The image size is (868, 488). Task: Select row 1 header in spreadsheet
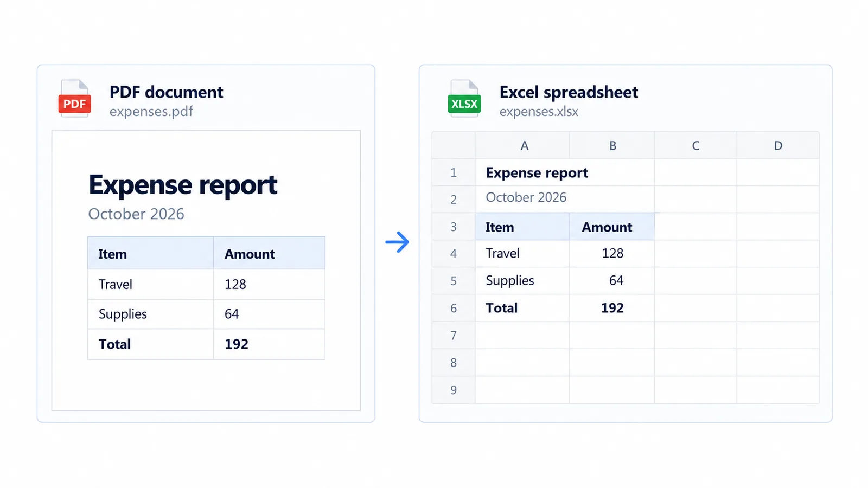click(454, 172)
